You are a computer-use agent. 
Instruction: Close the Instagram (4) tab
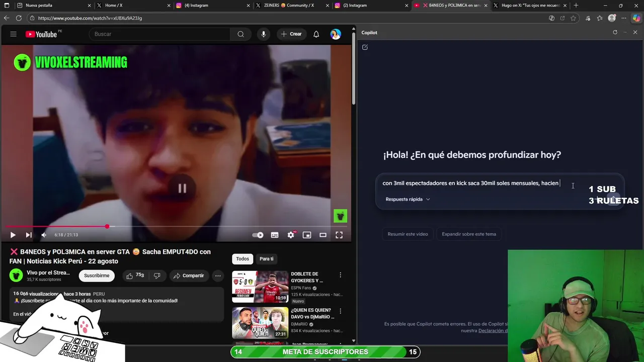tap(249, 6)
